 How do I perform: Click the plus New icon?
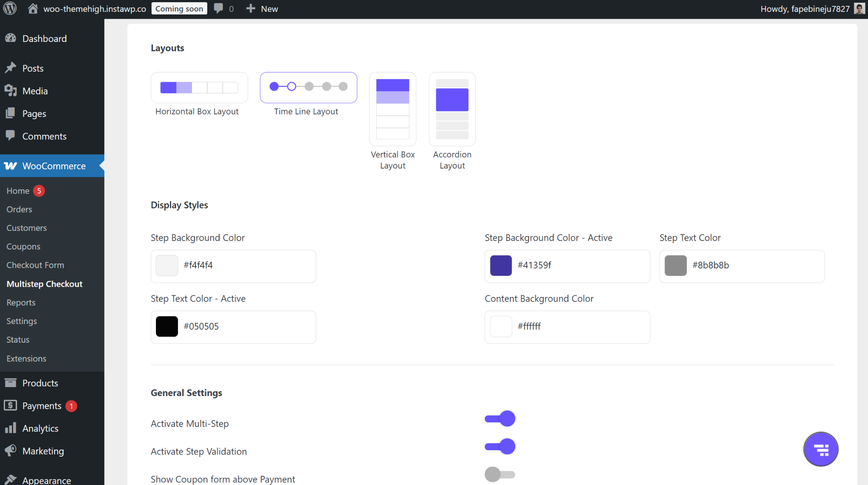click(x=250, y=8)
